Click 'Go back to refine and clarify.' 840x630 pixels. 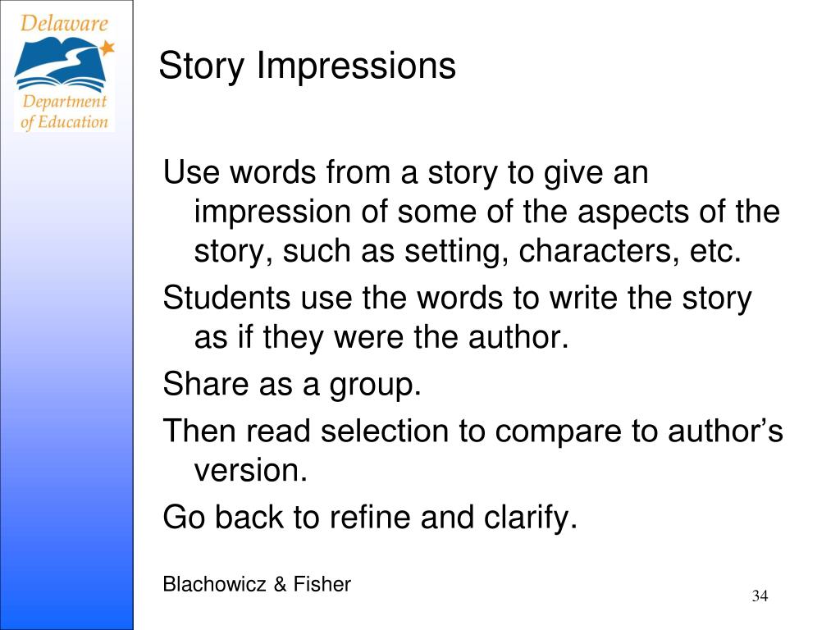click(370, 518)
